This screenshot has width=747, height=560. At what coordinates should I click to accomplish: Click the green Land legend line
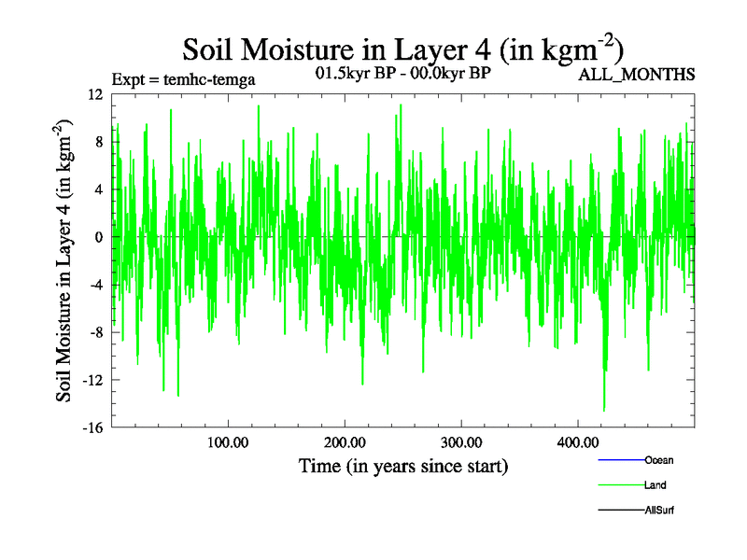[620, 485]
